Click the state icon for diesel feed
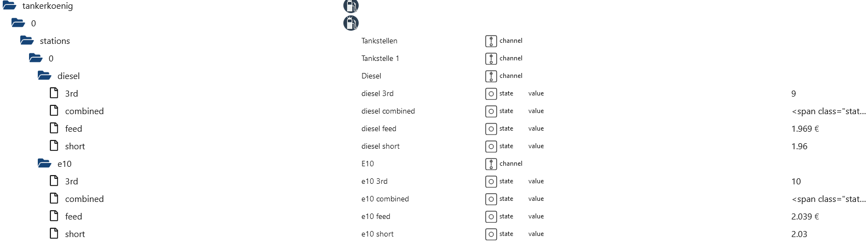The height and width of the screenshot is (242, 868). tap(491, 129)
